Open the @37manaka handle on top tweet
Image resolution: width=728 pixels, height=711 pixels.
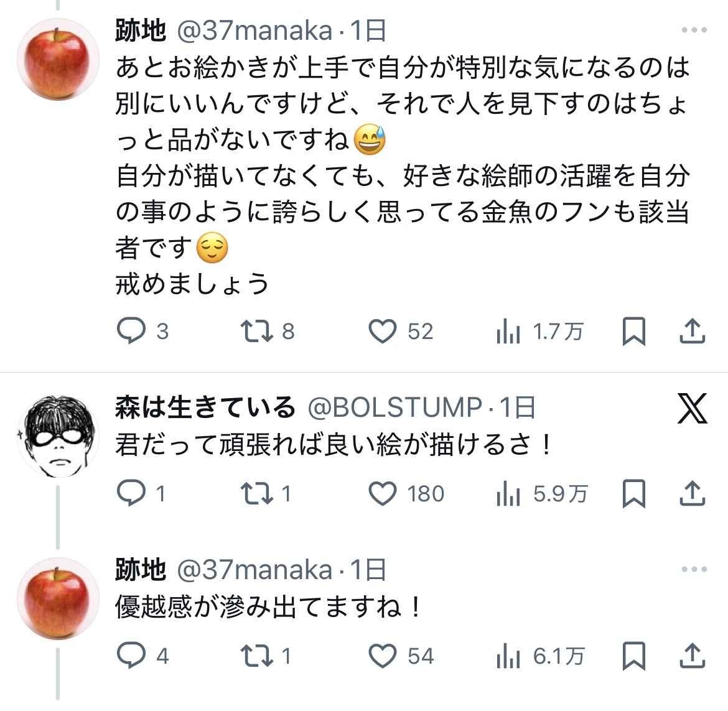pyautogui.click(x=255, y=31)
